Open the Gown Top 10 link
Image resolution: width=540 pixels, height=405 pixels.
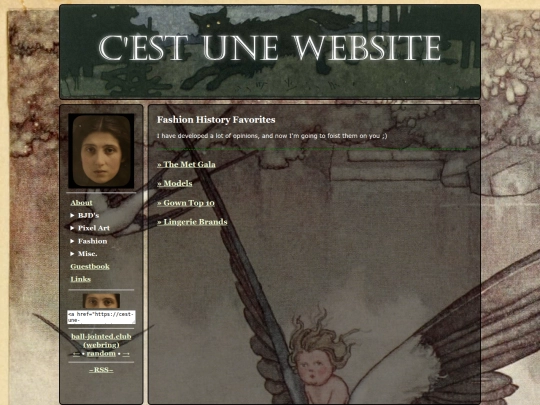tap(186, 203)
